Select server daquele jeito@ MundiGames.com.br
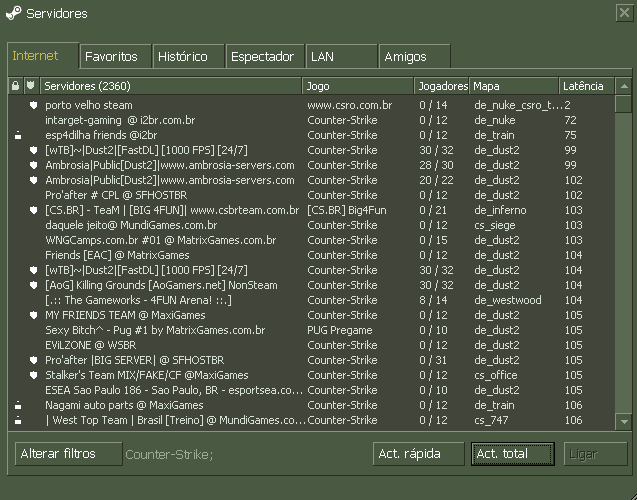 pyautogui.click(x=311, y=225)
